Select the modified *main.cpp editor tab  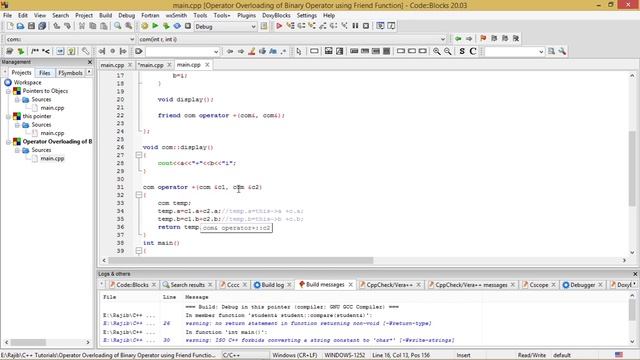150,65
